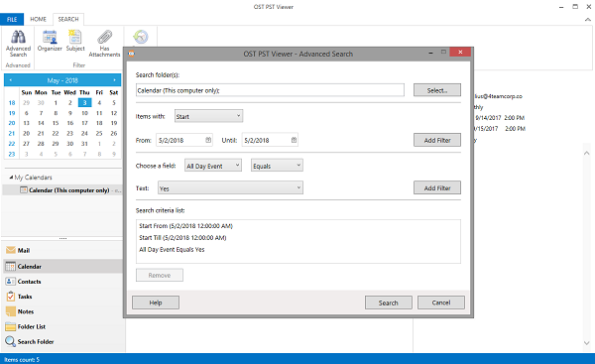This screenshot has height=364, width=595.
Task: Open the Equals condition dropdown
Action: pyautogui.click(x=277, y=166)
